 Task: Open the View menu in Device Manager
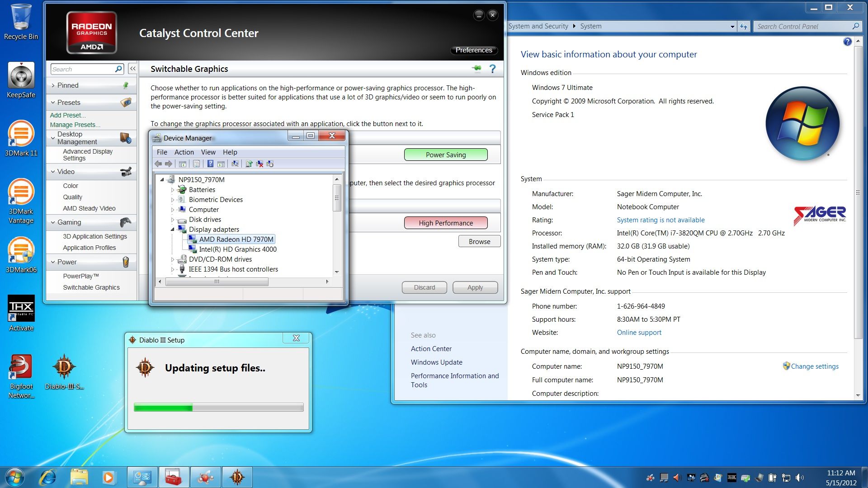pos(208,152)
